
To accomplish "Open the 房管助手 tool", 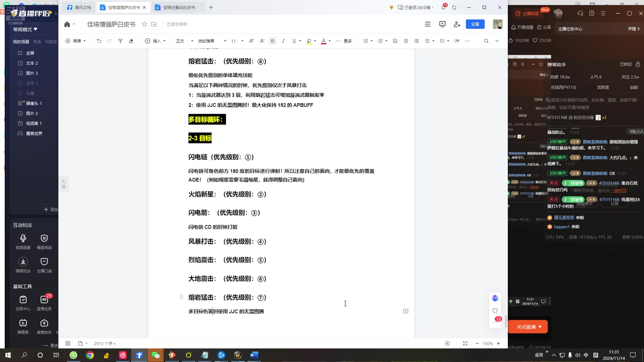I will pos(44,326).
